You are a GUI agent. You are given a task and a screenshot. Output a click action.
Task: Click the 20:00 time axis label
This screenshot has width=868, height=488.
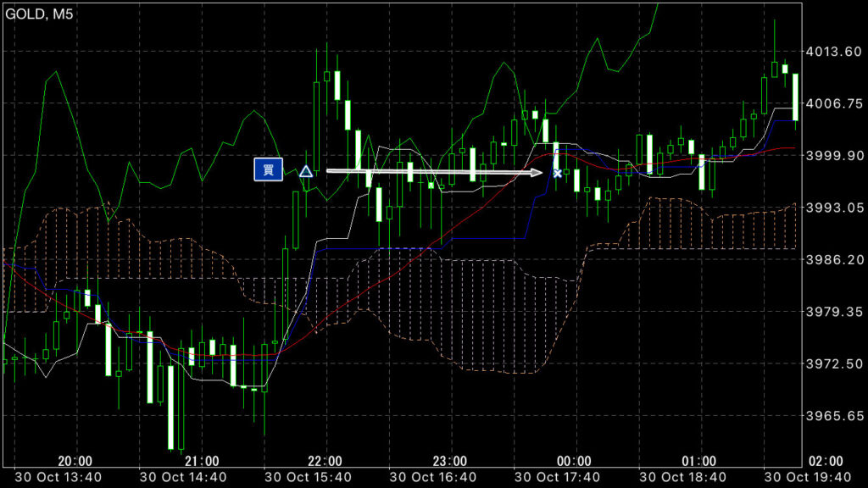[x=75, y=461]
